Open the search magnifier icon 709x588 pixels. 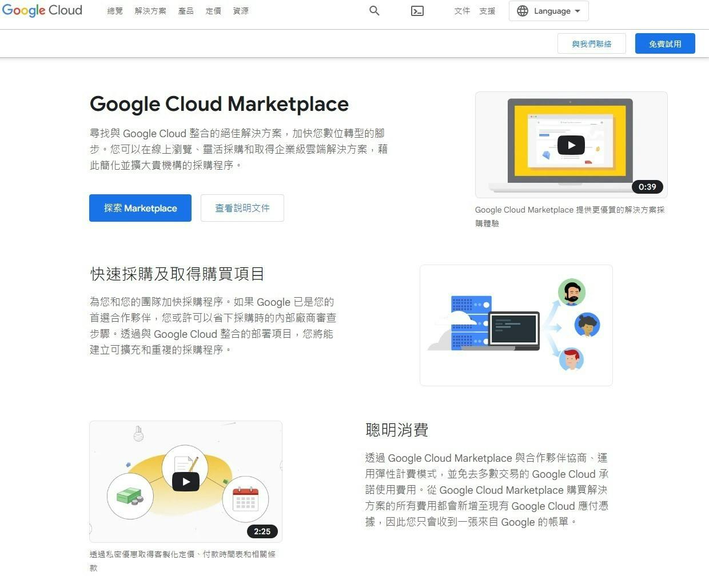point(375,11)
